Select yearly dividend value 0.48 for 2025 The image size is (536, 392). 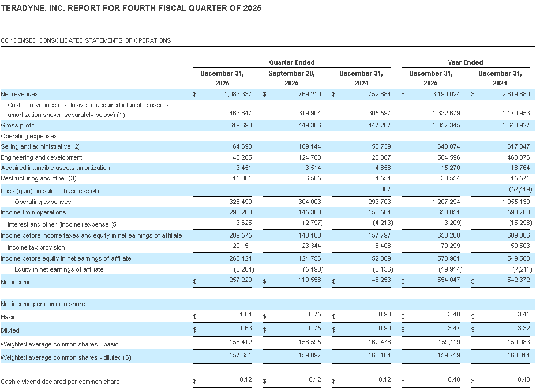(x=454, y=380)
